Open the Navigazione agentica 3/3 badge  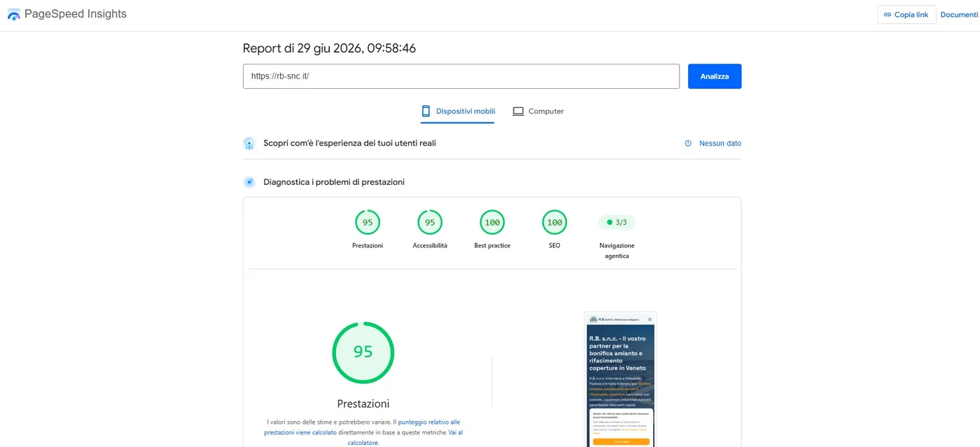point(617,223)
